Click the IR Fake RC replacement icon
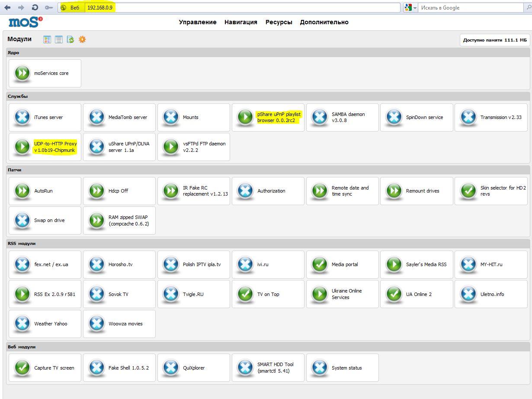The image size is (532, 399). tap(171, 191)
